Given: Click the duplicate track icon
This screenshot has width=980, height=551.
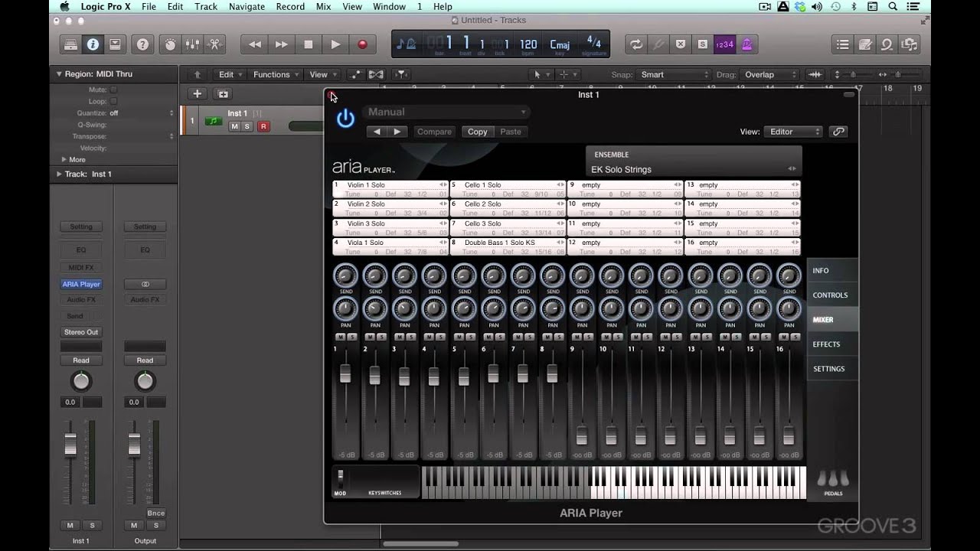Looking at the screenshot, I should pos(223,93).
